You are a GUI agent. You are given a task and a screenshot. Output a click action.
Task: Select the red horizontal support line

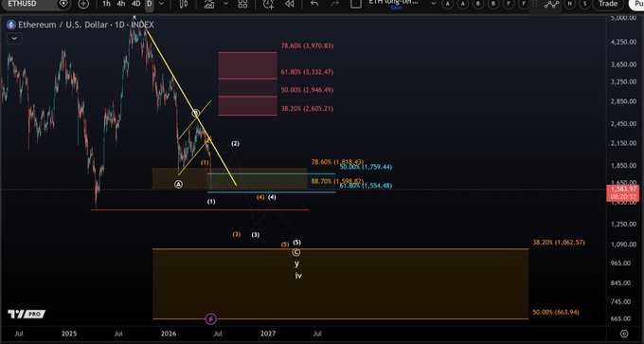point(200,210)
